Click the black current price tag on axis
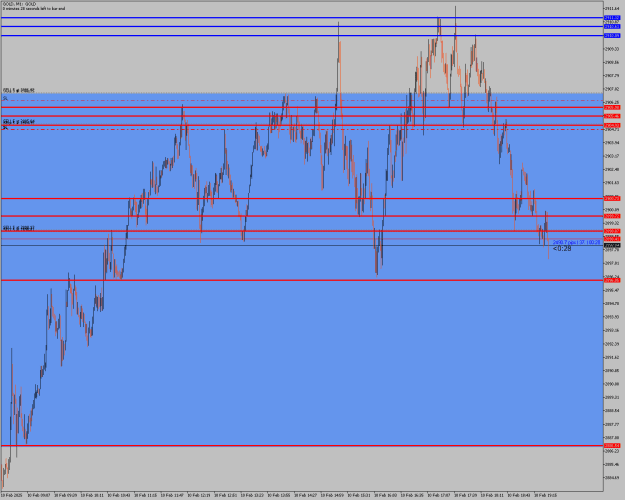 [612, 246]
